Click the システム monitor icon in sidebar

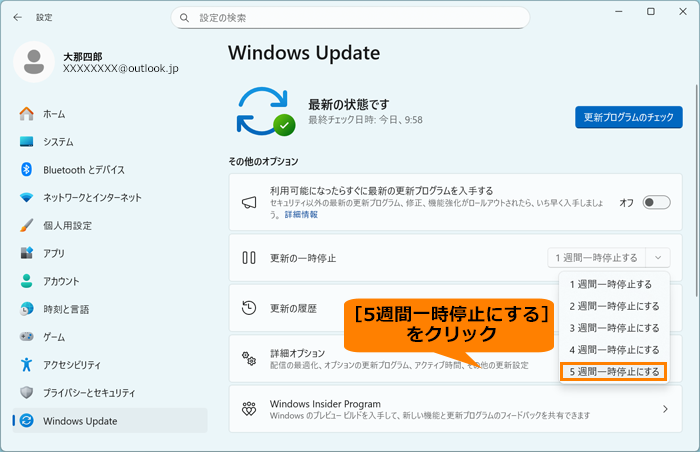[x=26, y=142]
